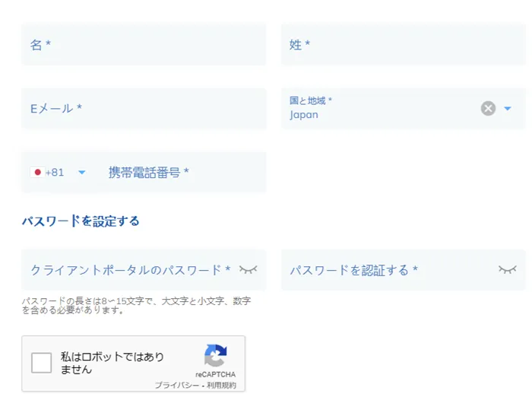Click the +81 country code text
This screenshot has height=394, width=532.
click(55, 173)
